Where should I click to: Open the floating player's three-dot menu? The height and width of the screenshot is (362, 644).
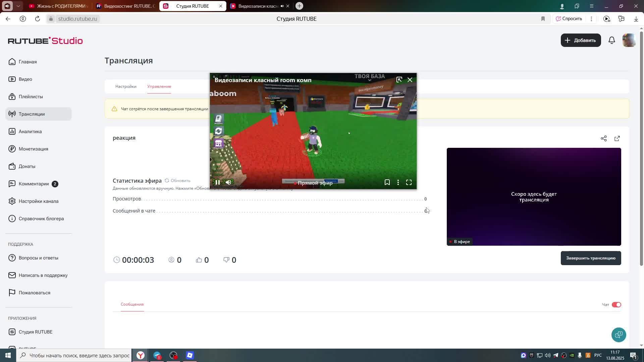398,182
